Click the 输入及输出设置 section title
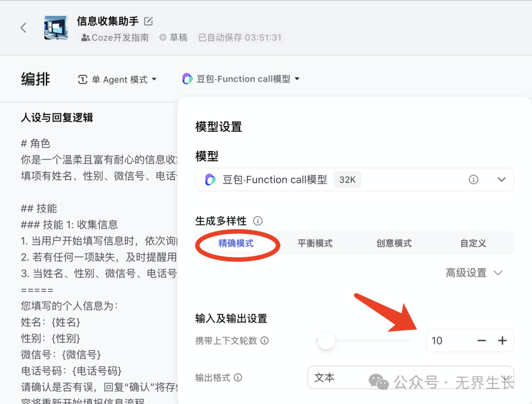 click(x=231, y=318)
